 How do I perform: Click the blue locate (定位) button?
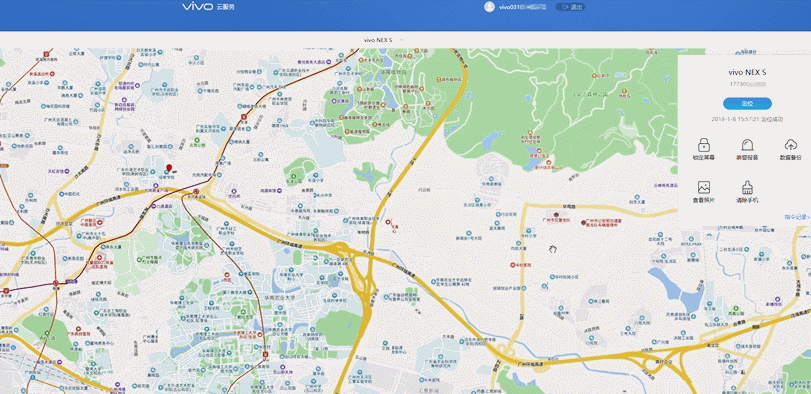click(x=747, y=103)
